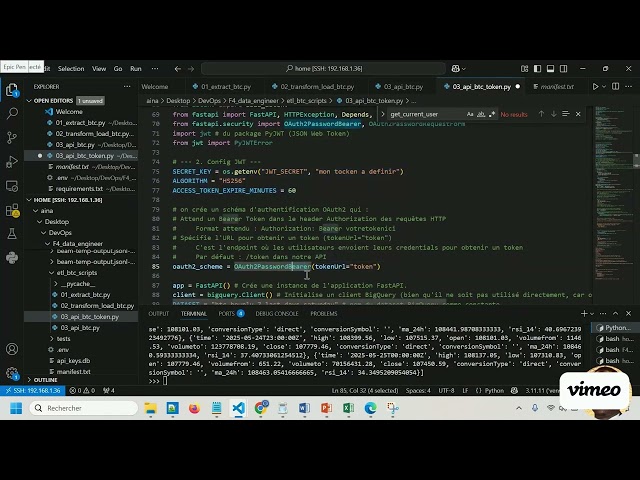
Task: Open editor More Actions ellipsis
Action: coord(629,87)
